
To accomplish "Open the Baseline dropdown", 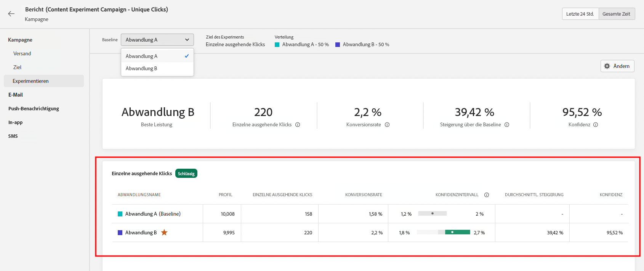I will coord(157,40).
